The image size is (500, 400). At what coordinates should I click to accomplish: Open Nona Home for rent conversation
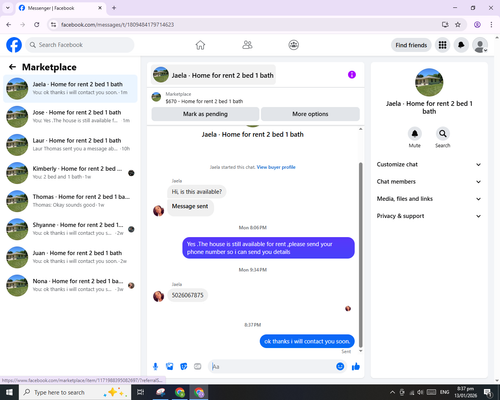(x=70, y=285)
